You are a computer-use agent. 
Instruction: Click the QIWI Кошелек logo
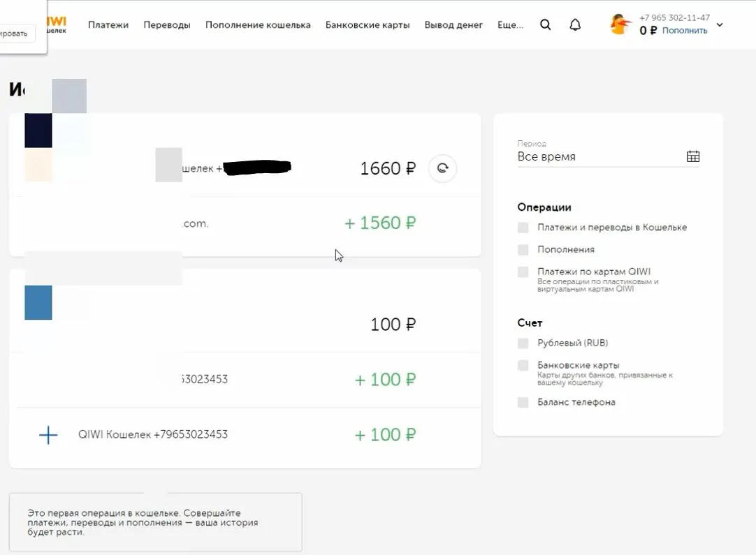tap(57, 24)
